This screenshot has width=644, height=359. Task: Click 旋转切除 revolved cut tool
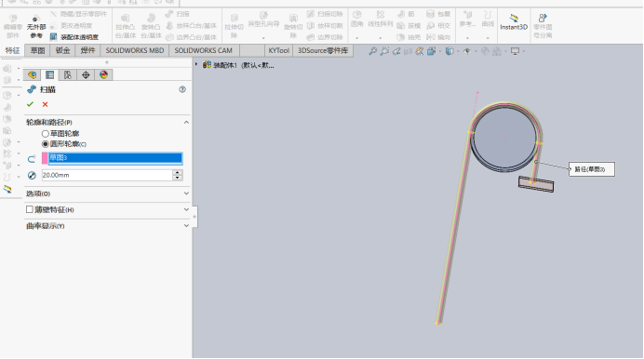[293, 26]
